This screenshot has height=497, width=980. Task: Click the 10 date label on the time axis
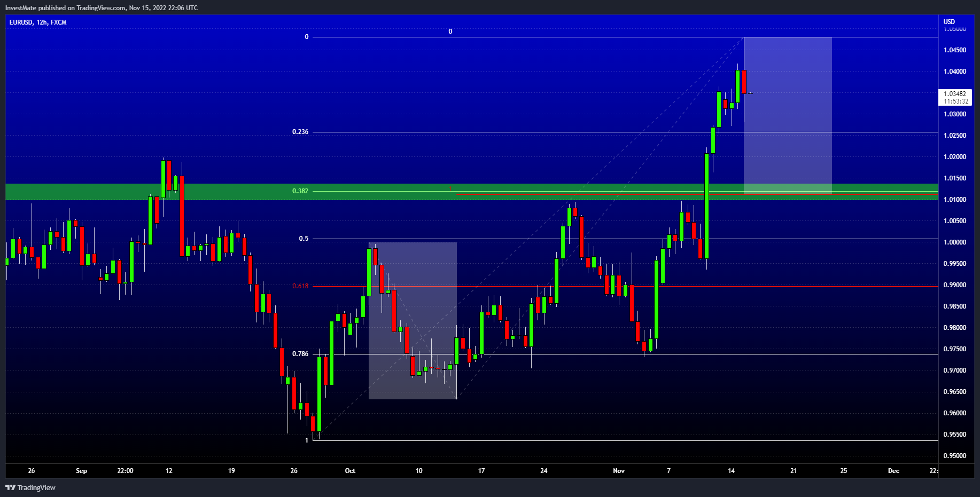pos(419,471)
